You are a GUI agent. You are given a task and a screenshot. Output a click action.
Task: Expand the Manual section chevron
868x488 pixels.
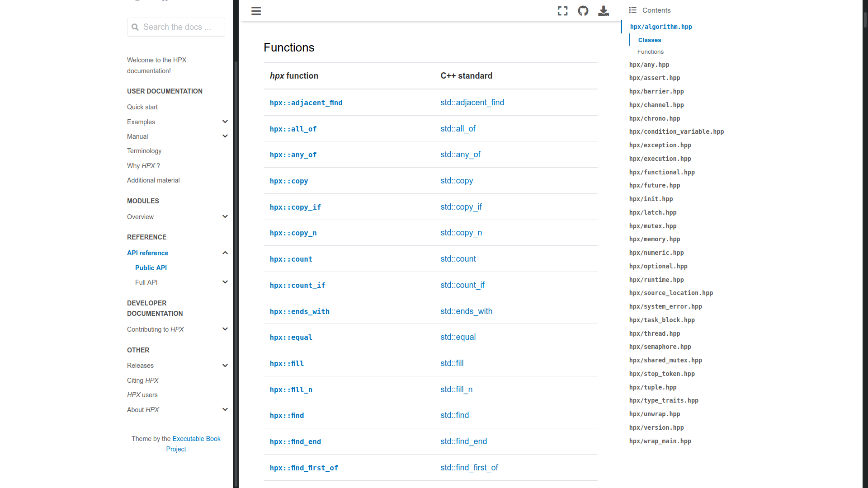coord(225,136)
